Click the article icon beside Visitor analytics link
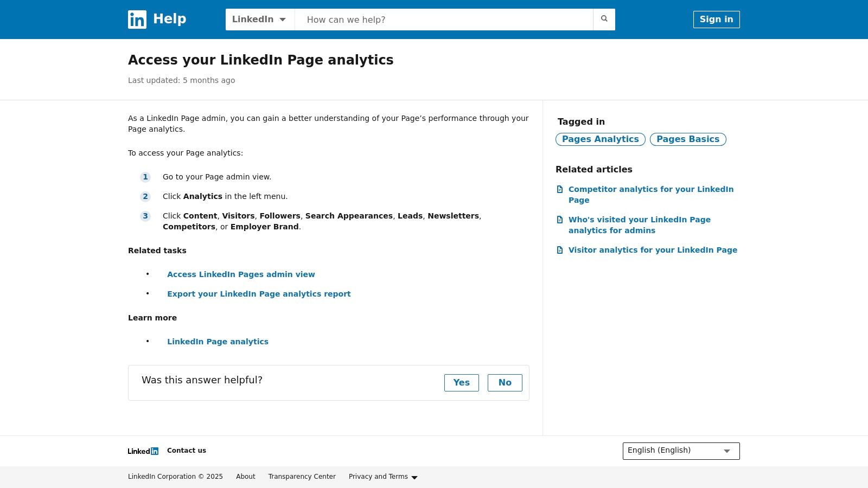 [560, 250]
